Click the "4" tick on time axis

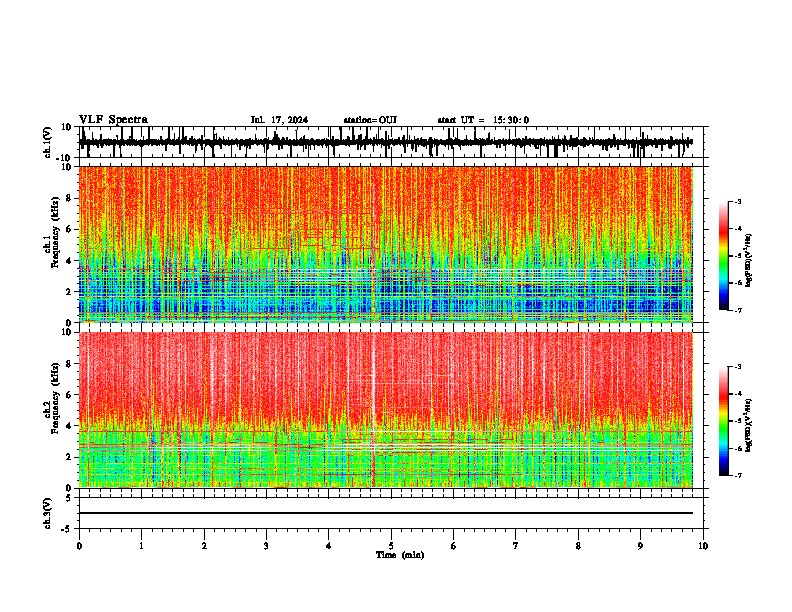click(328, 546)
